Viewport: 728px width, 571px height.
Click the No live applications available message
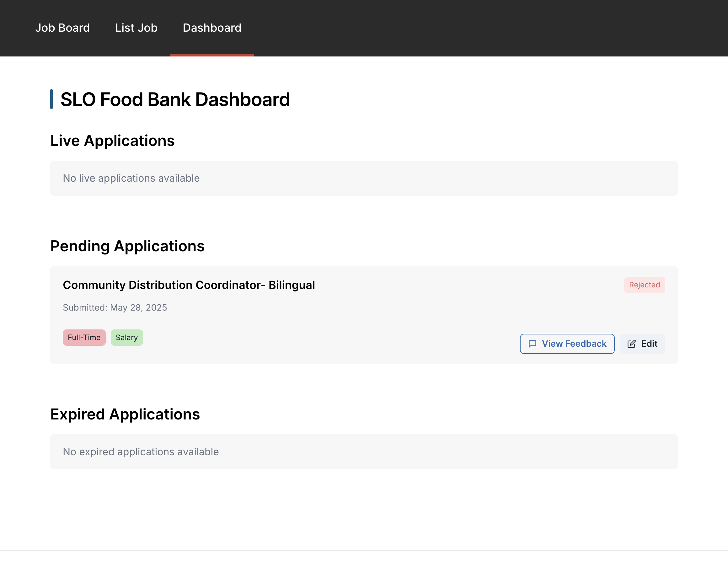pos(131,178)
